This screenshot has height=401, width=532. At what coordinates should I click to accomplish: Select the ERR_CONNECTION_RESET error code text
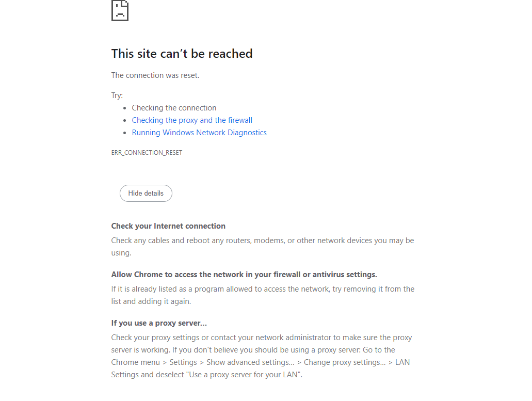[x=147, y=153]
